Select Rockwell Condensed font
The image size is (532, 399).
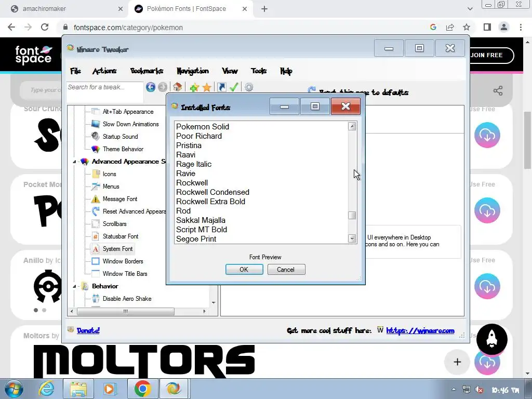(x=212, y=192)
